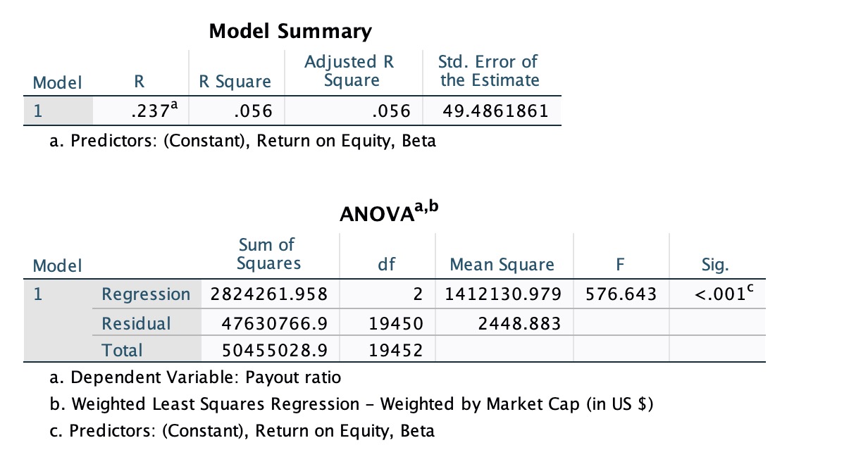The height and width of the screenshot is (469, 868).
Task: Click the Dependent Variable: Payout ratio footnote
Action: click(196, 377)
